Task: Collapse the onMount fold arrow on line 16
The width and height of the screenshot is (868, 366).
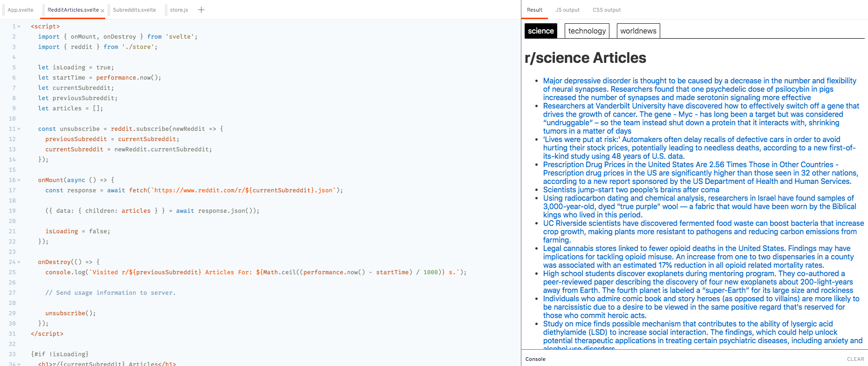Action: point(19,180)
